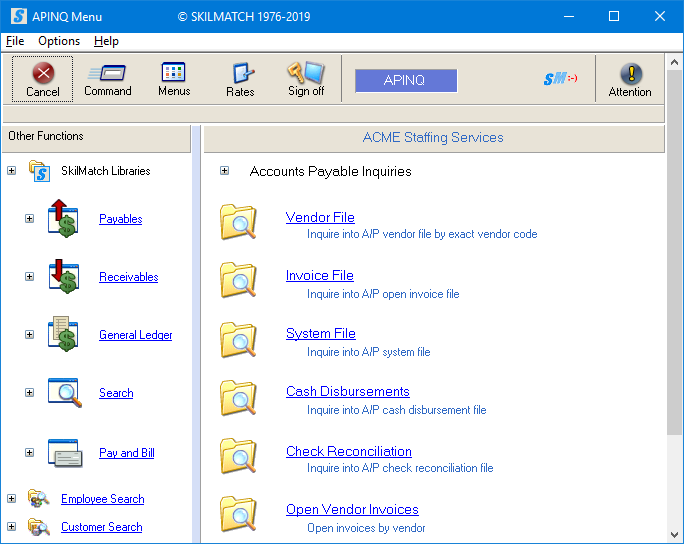Click the Open Vendor Invoices folder icon

click(x=238, y=514)
